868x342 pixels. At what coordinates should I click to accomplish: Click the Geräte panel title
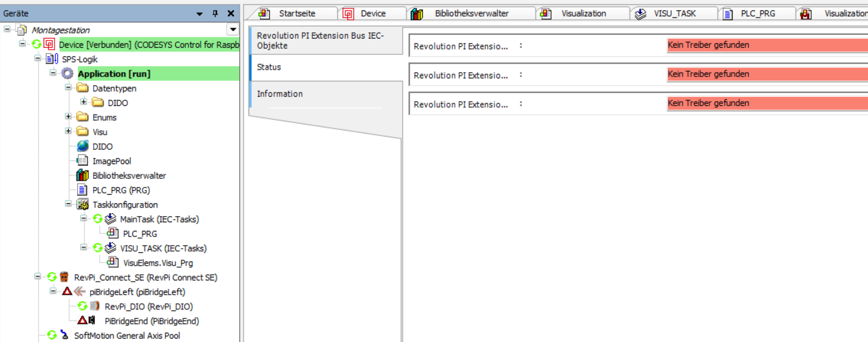(x=16, y=14)
